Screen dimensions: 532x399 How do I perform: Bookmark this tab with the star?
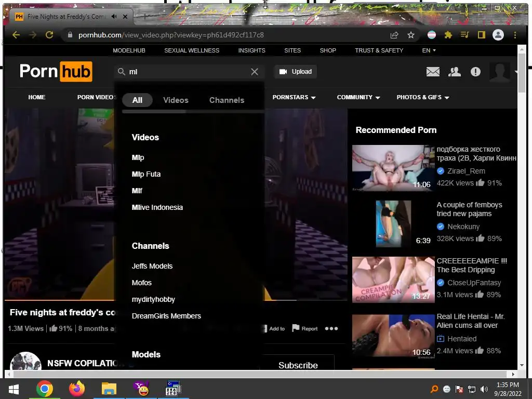411,35
